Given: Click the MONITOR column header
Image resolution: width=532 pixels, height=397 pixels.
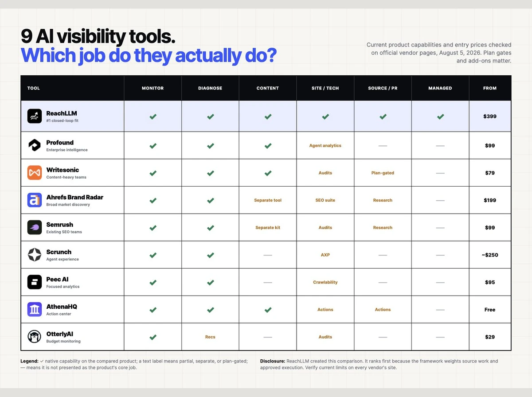Looking at the screenshot, I should click(x=153, y=88).
